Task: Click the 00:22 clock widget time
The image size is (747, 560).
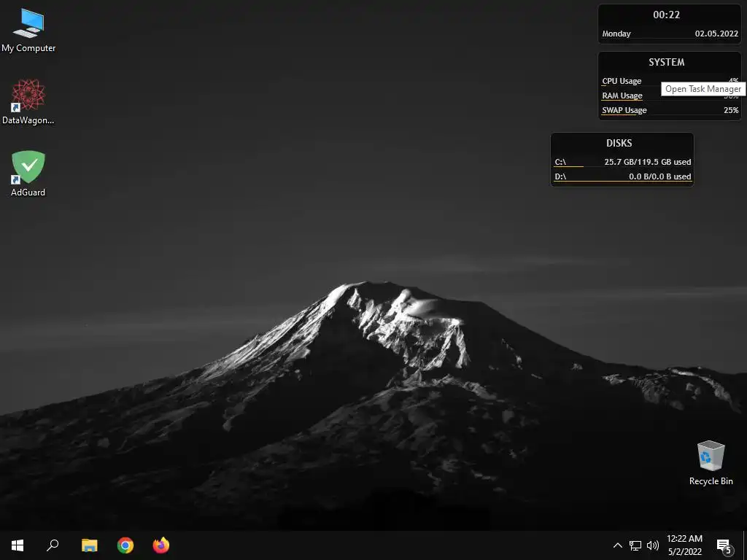Action: 667,15
